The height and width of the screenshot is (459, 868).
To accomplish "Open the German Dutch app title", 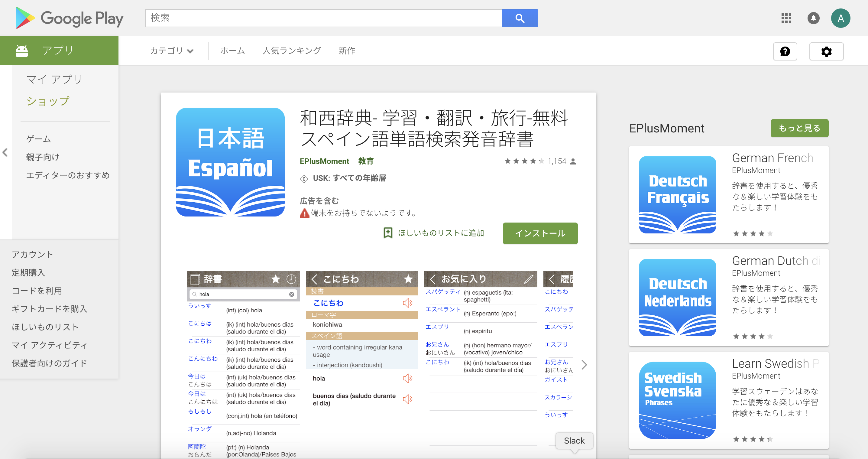I will 776,261.
